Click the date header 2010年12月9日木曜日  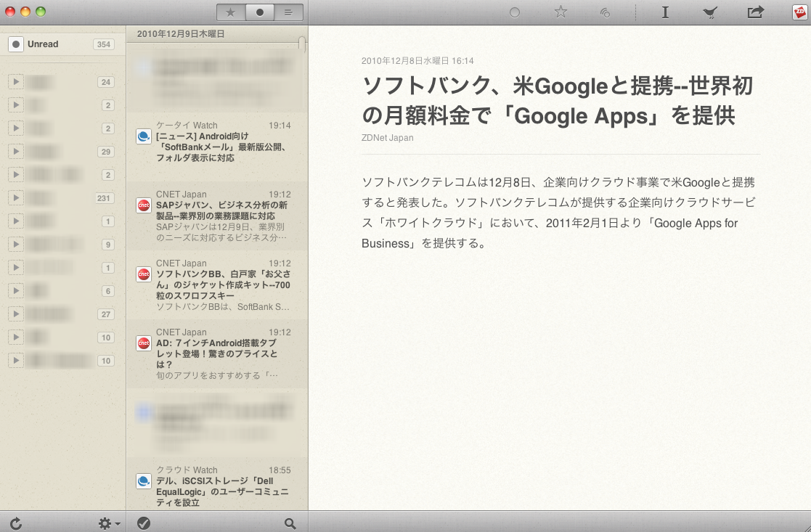click(x=181, y=34)
